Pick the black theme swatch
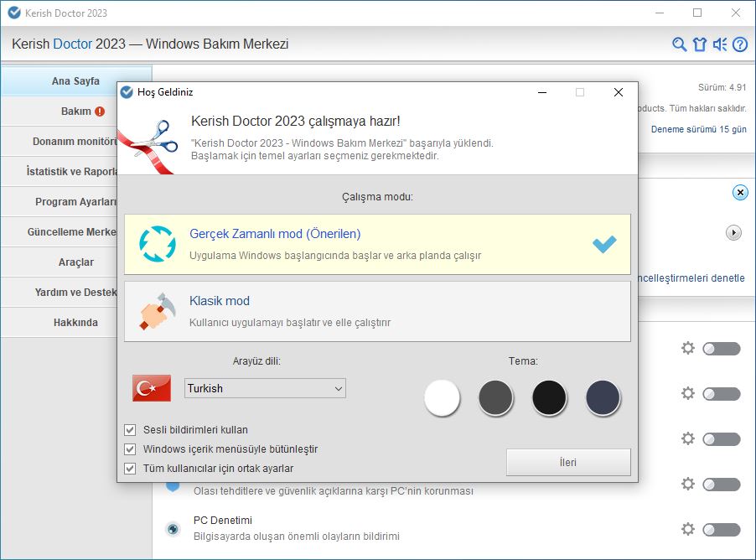This screenshot has height=560, width=756. pyautogui.click(x=549, y=397)
